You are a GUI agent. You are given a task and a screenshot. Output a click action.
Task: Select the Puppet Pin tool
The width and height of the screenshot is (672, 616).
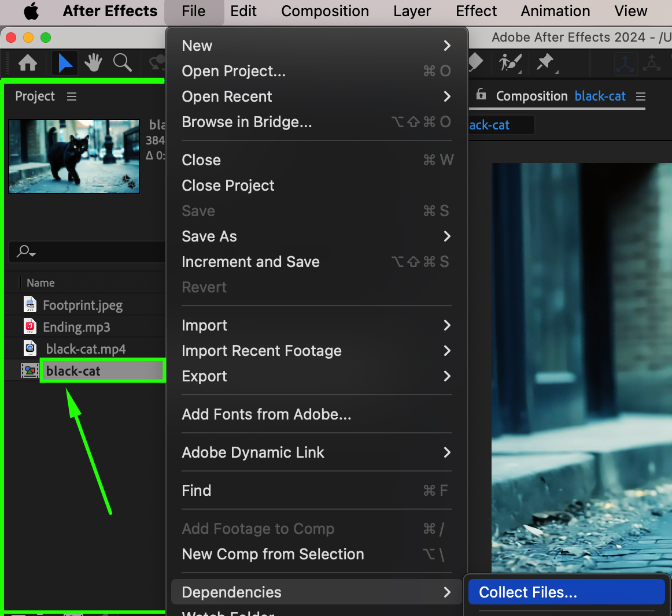(x=546, y=63)
